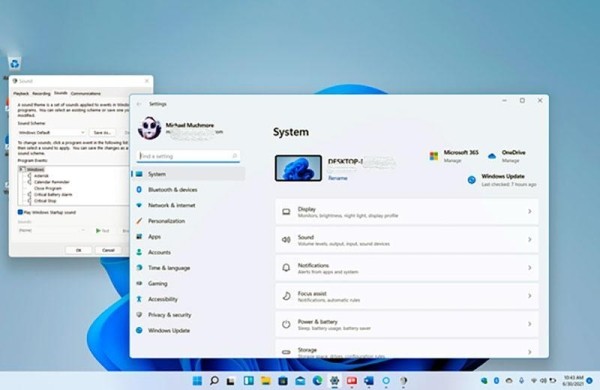Select Gaming in the sidebar
600x390 pixels.
pyautogui.click(x=188, y=284)
